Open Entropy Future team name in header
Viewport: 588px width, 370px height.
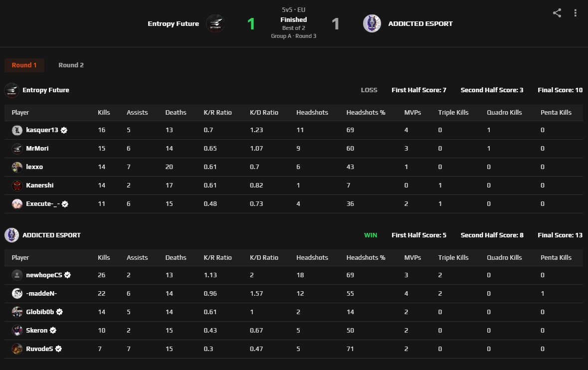[x=173, y=23]
